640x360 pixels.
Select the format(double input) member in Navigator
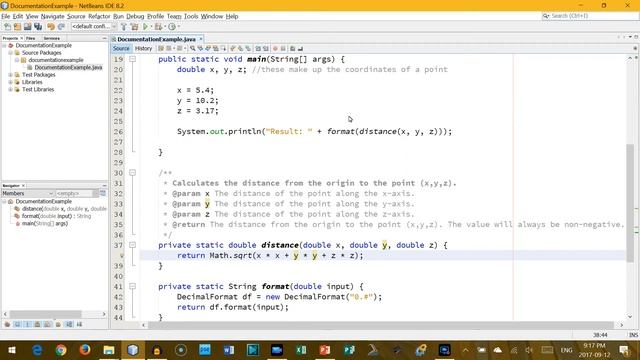pos(56,216)
